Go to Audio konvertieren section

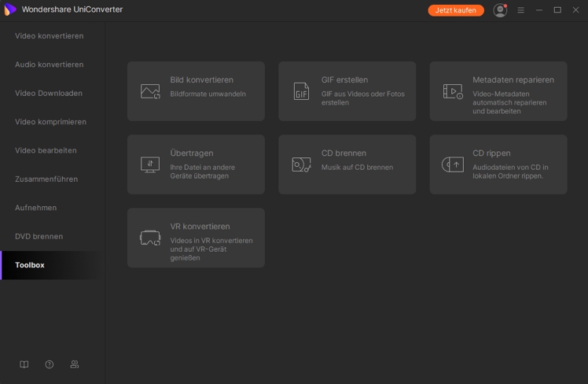coord(49,65)
